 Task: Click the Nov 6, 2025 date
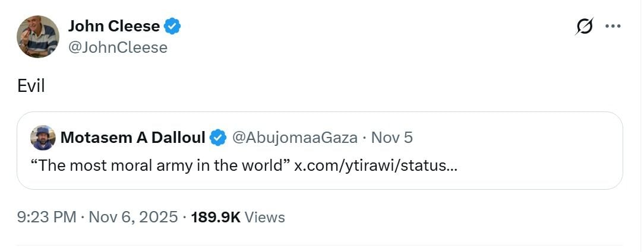[133, 217]
